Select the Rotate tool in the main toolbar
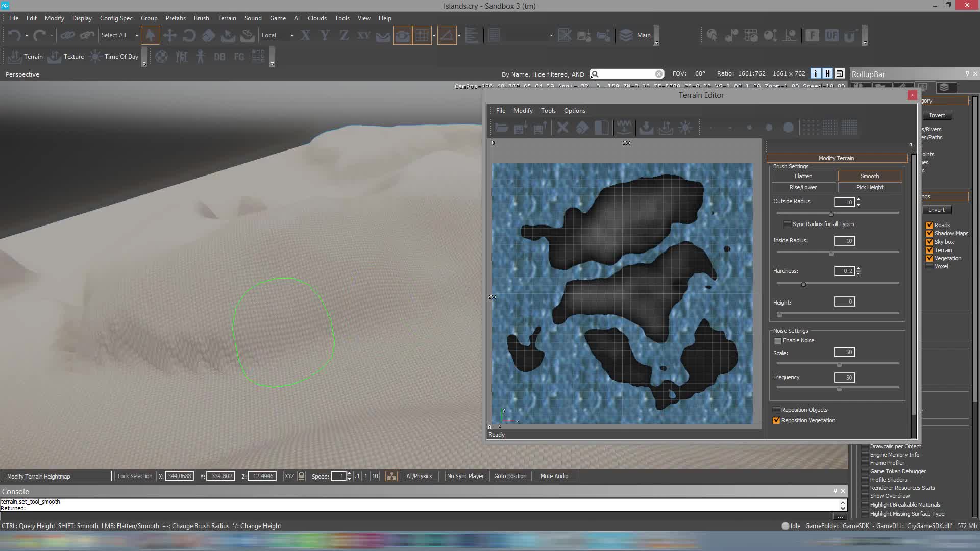 tap(189, 35)
